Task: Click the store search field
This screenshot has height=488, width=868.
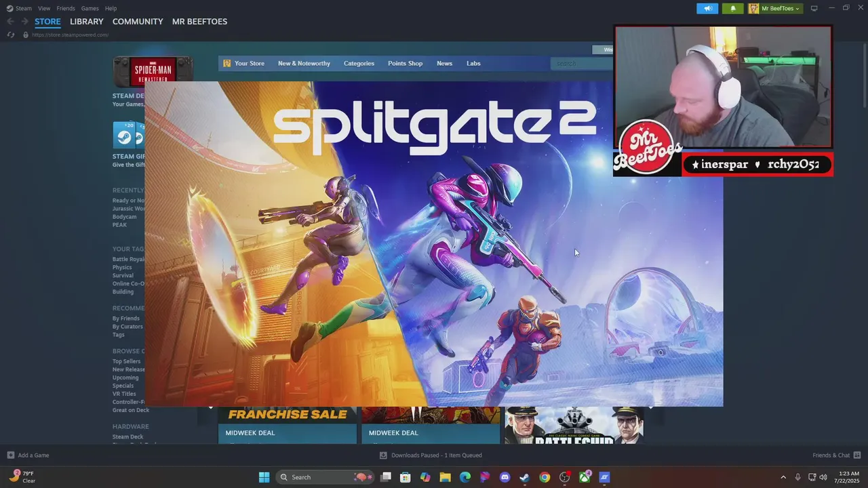Action: coord(582,64)
